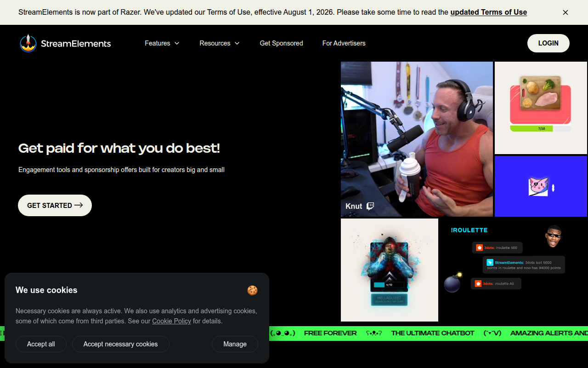Open the Get Sponsored page
588x368 pixels.
point(281,43)
